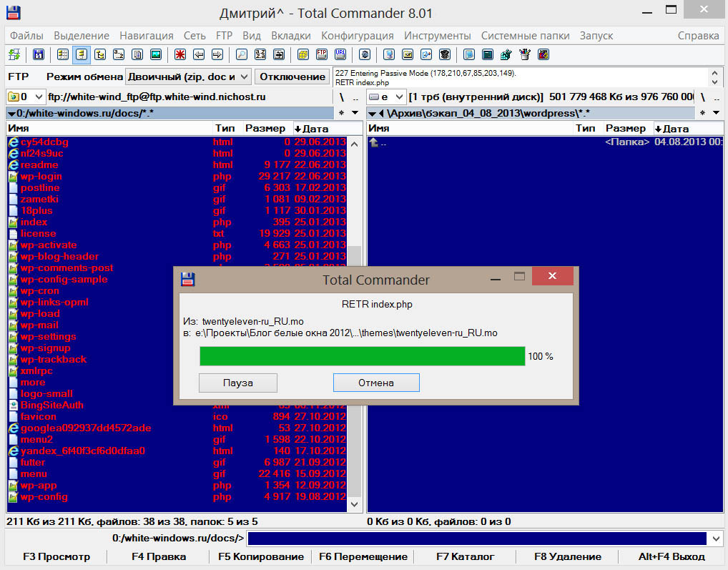Open transfer mode Двоичный dropdown
Screen dimensions: 728x570
[x=189, y=77]
